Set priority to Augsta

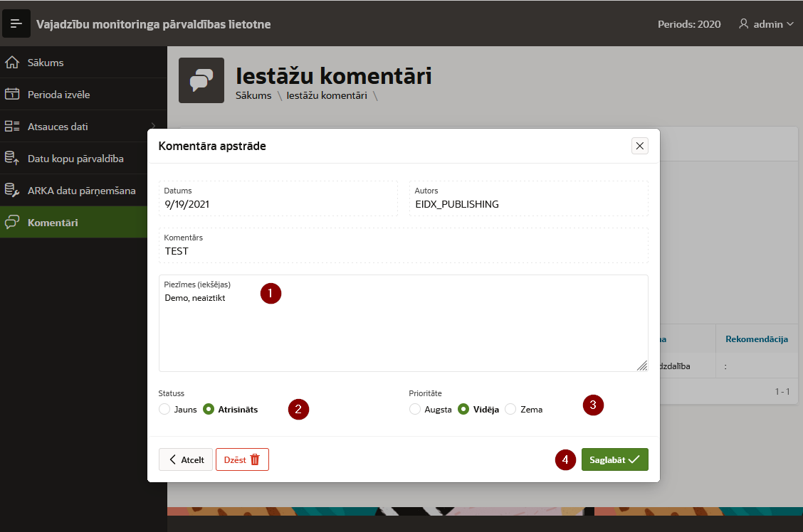point(415,409)
